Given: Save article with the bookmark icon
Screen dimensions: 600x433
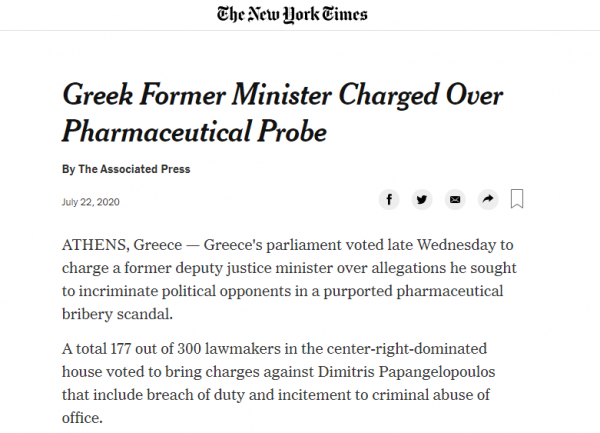Looking at the screenshot, I should [x=517, y=198].
